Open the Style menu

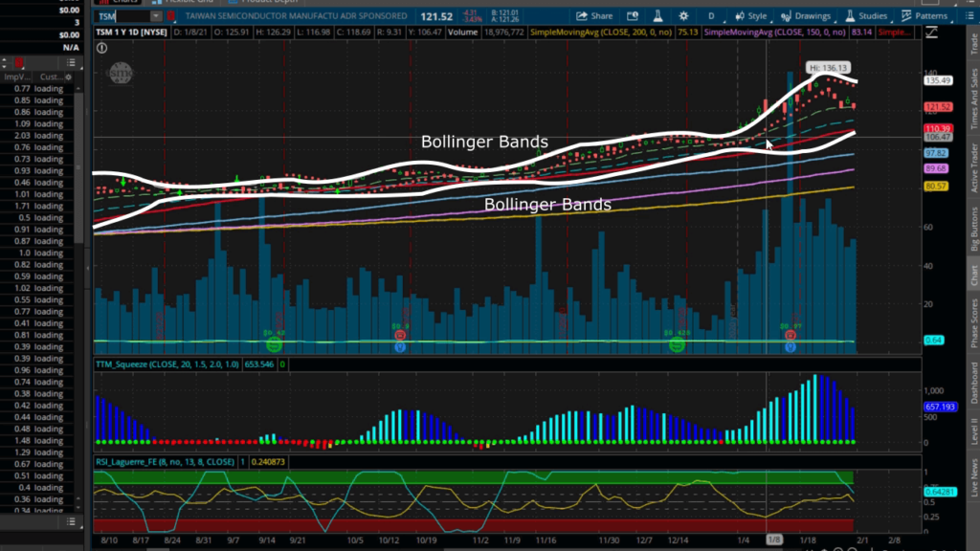point(750,16)
